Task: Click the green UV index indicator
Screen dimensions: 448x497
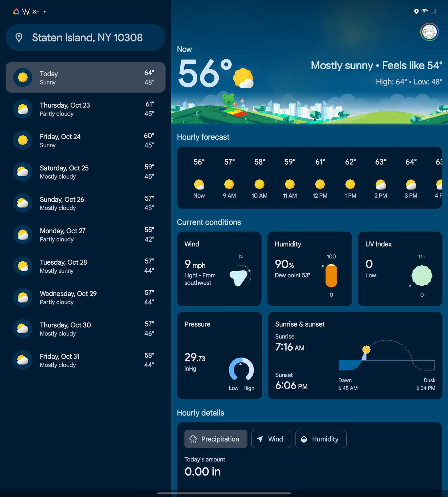Action: click(x=422, y=276)
